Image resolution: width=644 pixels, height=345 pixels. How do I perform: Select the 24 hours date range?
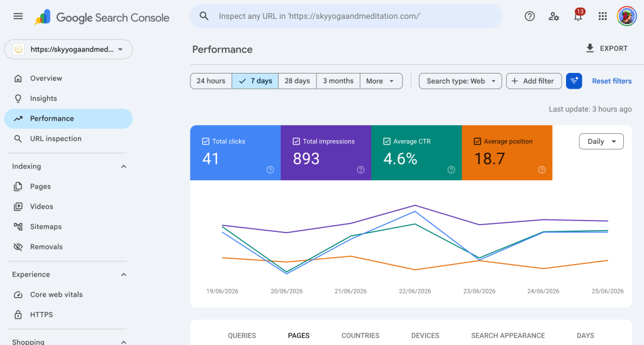211,81
